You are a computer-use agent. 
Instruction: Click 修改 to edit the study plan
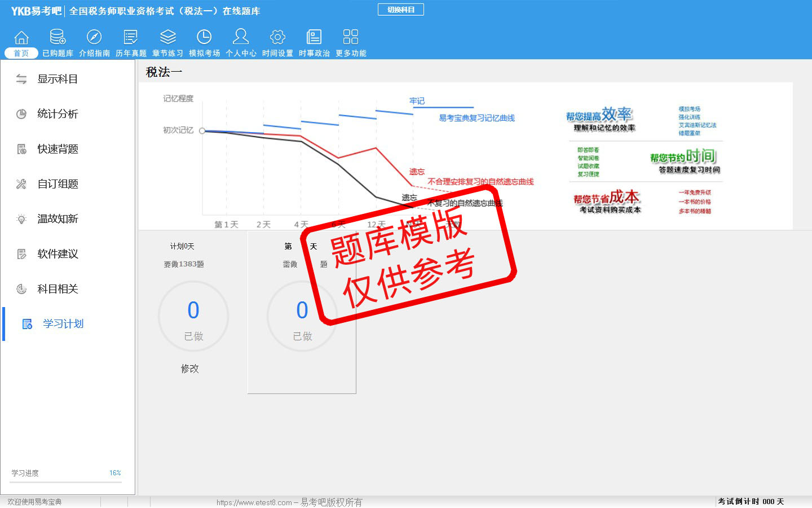click(190, 369)
